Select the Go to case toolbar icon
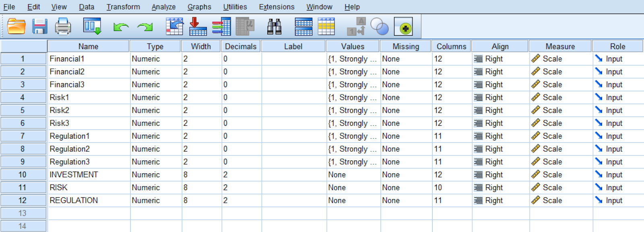 pos(174,26)
